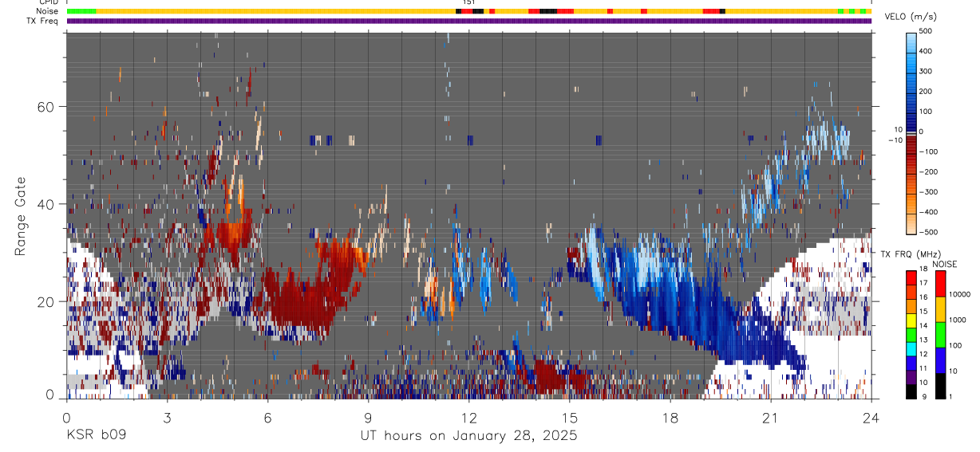Click the x-axis tick label "12"

(468, 418)
